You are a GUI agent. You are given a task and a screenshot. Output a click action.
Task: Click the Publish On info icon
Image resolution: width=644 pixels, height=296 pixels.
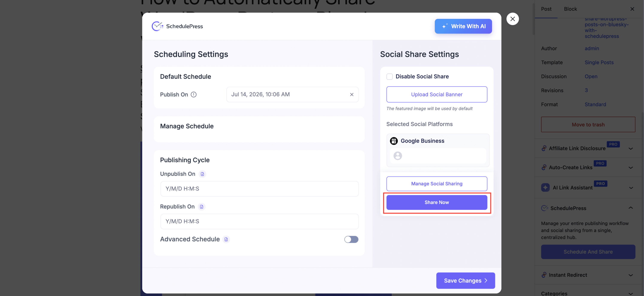pos(193,95)
